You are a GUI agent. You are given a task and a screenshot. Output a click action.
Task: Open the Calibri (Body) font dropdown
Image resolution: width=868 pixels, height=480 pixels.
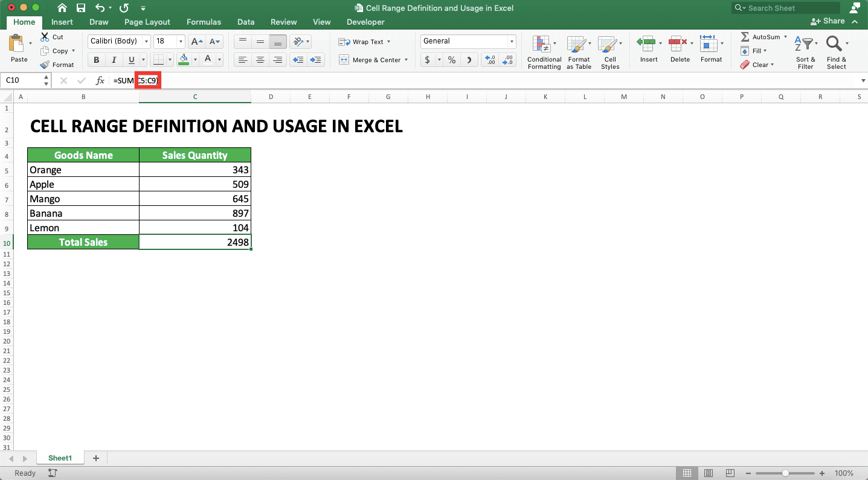[x=146, y=41]
